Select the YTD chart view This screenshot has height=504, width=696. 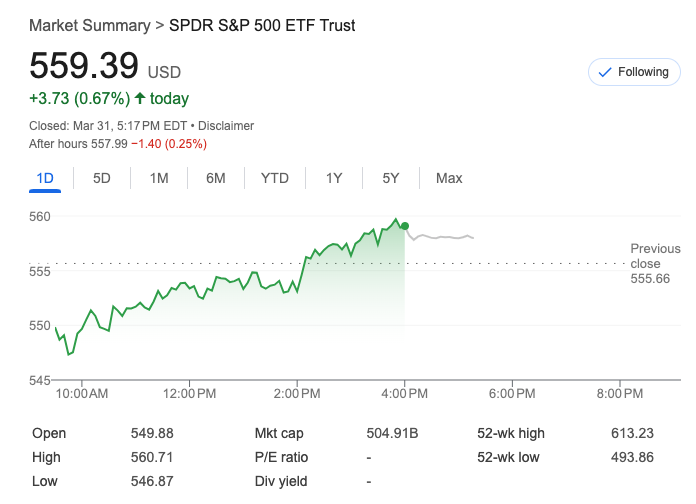pyautogui.click(x=275, y=178)
